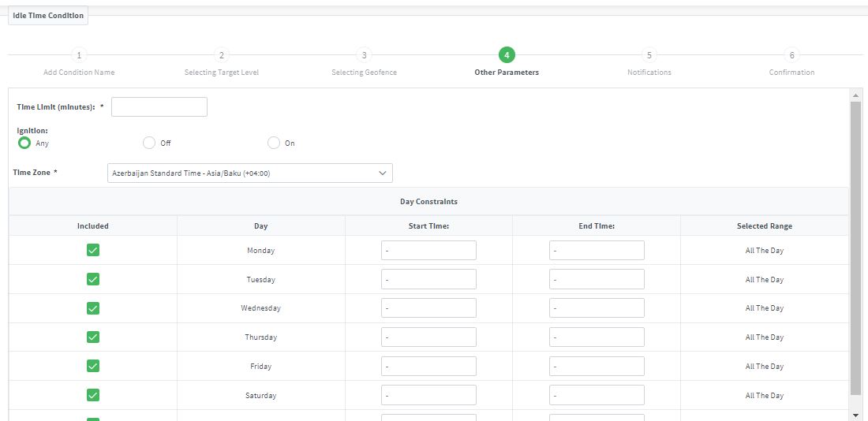Click the Monday day cell
Image resolution: width=868 pixels, height=421 pixels.
(x=260, y=250)
